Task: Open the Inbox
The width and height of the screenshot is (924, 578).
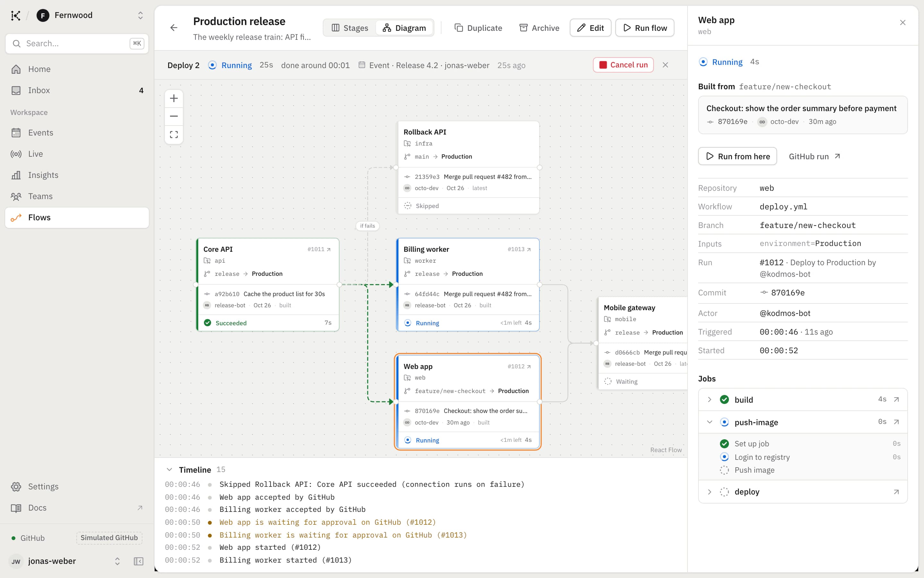Action: [x=77, y=90]
